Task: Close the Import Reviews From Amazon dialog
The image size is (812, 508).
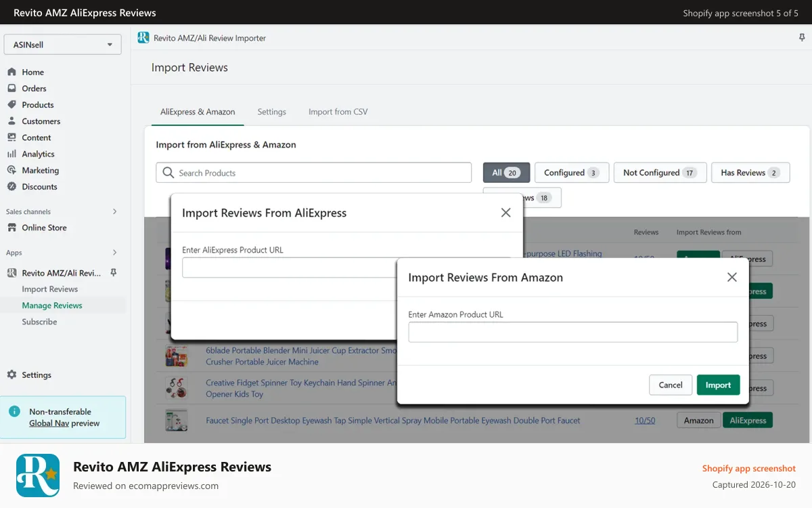Action: (731, 277)
